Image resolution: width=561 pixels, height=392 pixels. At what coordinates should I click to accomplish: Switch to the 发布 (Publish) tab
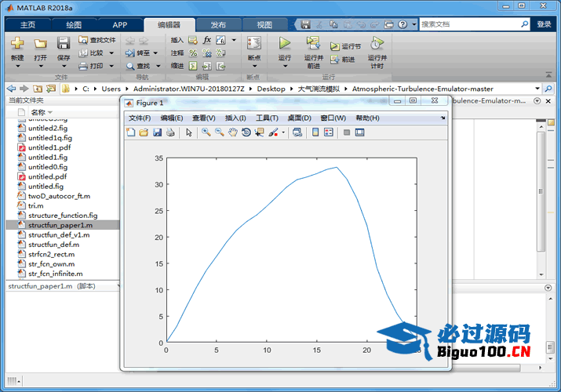click(218, 24)
